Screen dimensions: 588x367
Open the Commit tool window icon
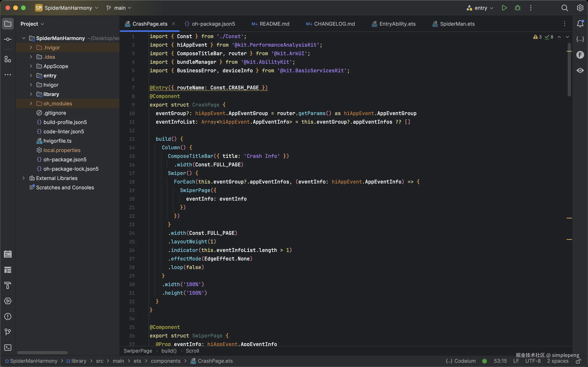8,39
